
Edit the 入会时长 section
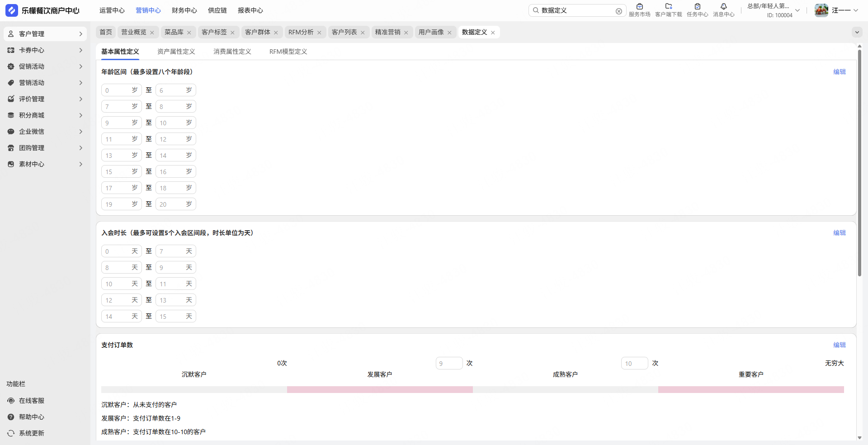tap(840, 233)
